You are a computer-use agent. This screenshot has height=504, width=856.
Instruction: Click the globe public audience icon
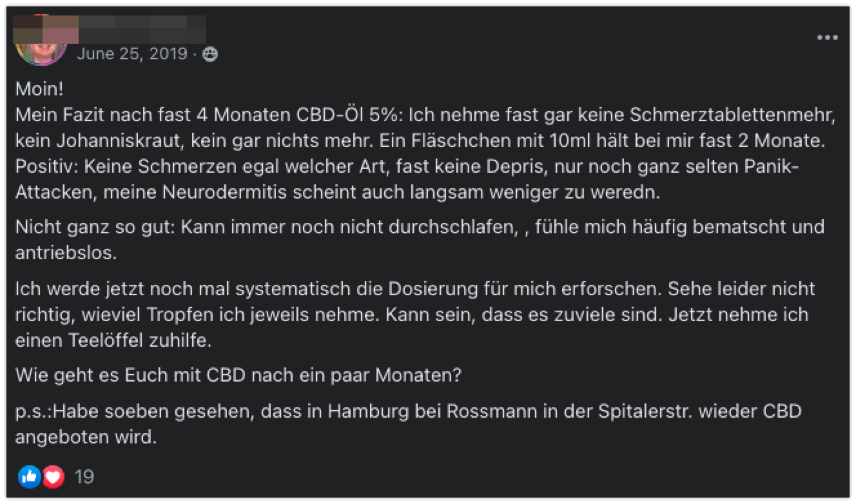[210, 55]
